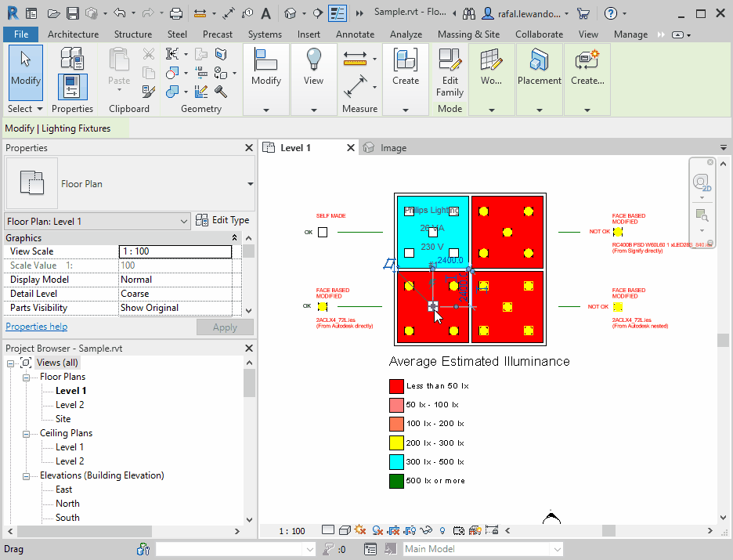The image size is (733, 560).
Task: Open the Print tool
Action: pos(177,13)
